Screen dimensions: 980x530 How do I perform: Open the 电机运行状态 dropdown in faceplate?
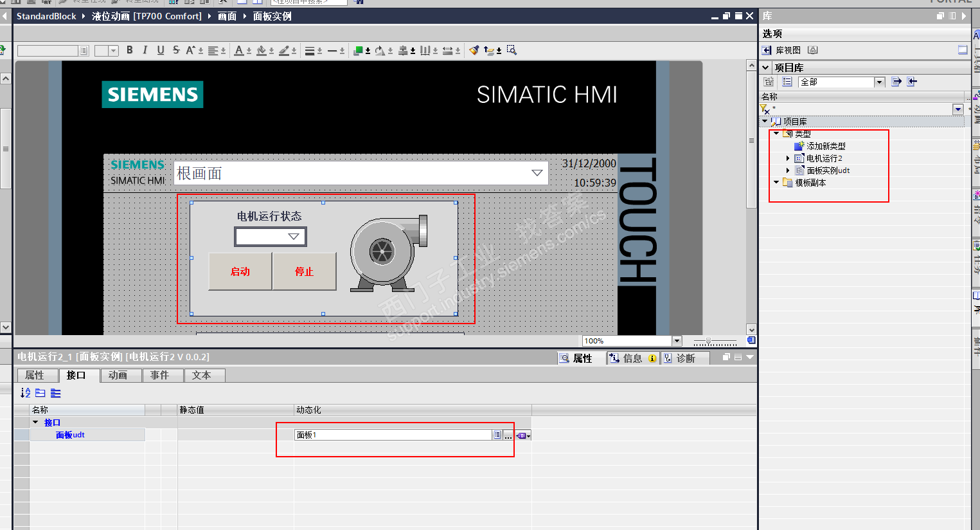[294, 237]
